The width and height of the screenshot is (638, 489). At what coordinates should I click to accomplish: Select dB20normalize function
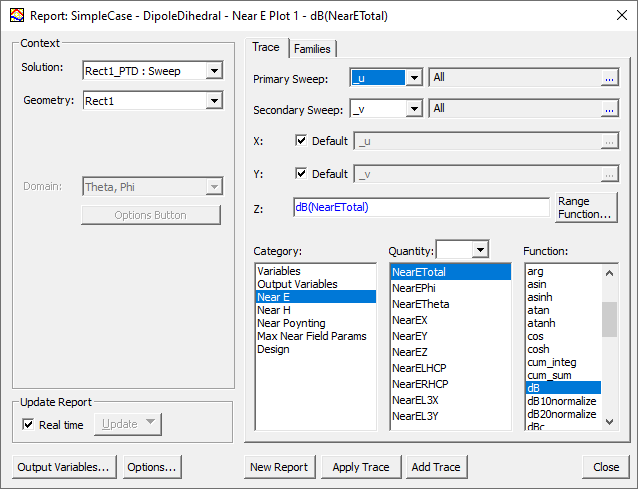tap(562, 414)
